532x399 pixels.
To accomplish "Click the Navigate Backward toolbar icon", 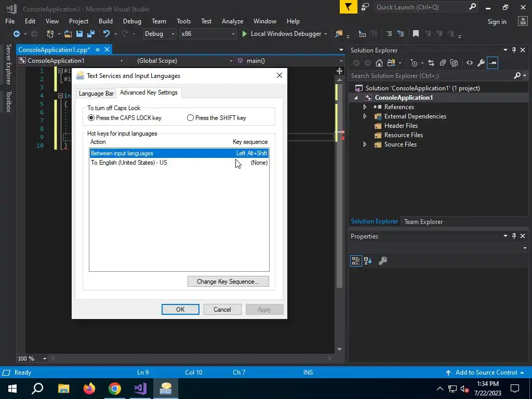I will pos(16,34).
